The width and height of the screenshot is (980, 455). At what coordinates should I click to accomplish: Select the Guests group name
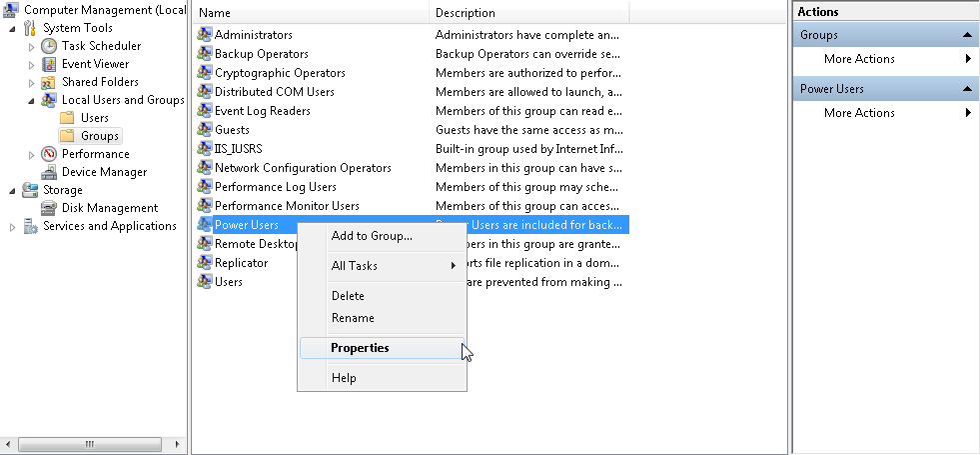coord(232,130)
